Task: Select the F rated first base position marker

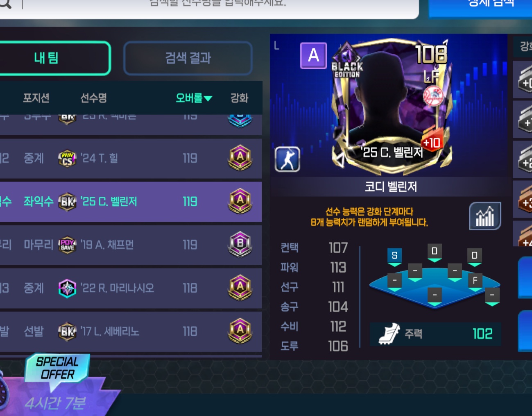Action: tap(475, 282)
